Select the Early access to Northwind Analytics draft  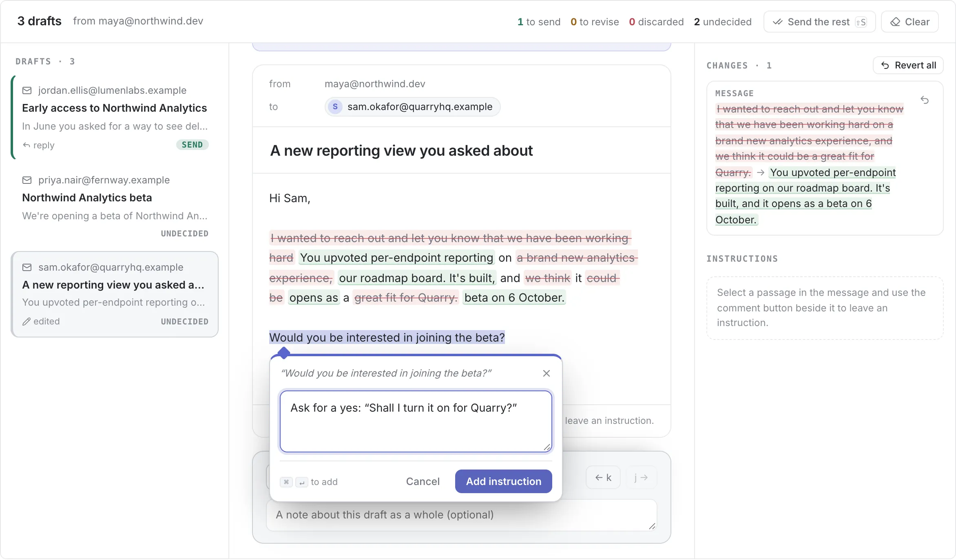(x=114, y=117)
